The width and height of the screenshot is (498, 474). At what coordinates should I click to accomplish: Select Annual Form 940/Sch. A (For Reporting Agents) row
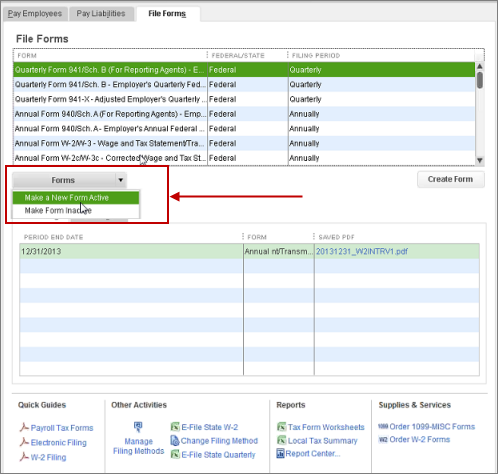click(x=244, y=114)
